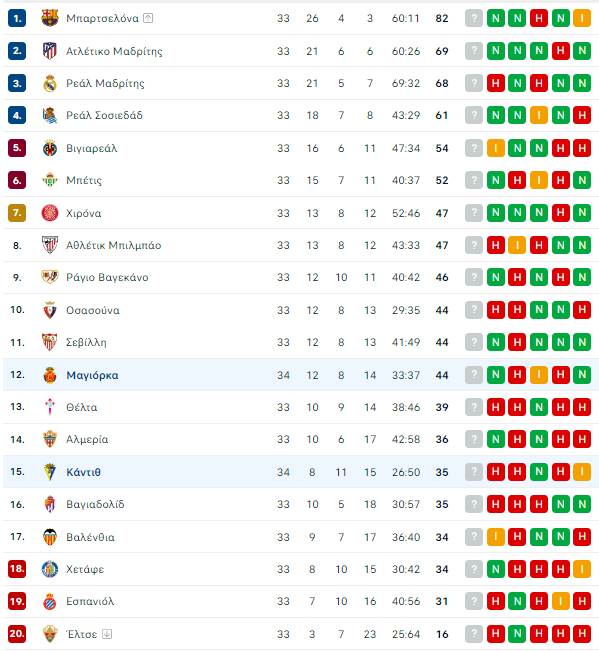Click Έλτσε's green win form badge
This screenshot has height=651, width=599.
(x=517, y=634)
